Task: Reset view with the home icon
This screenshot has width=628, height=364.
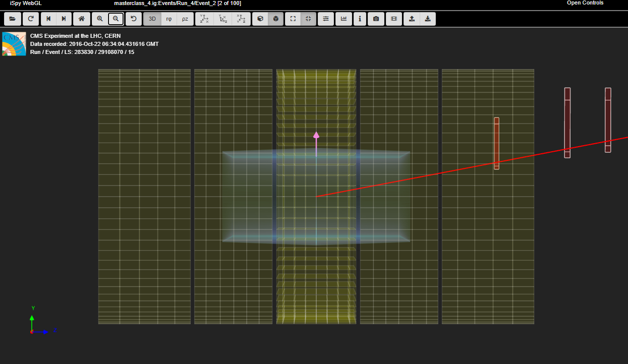Action: 81,19
